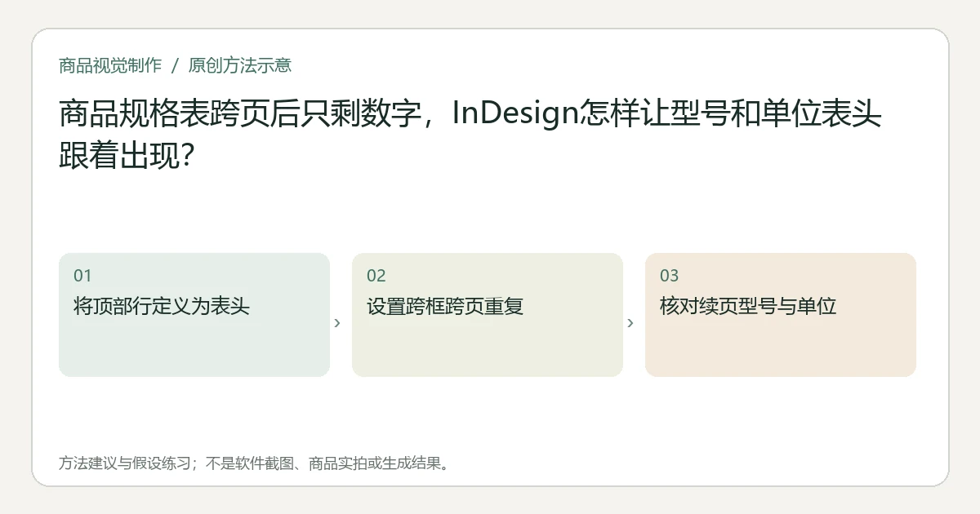Choose step card 设置跨框跨页重复
Screen dimensions: 980x514
click(488, 315)
